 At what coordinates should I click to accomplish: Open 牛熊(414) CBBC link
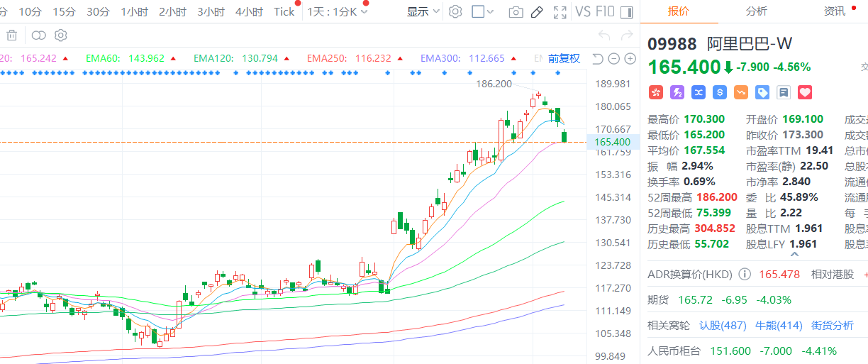(x=779, y=325)
